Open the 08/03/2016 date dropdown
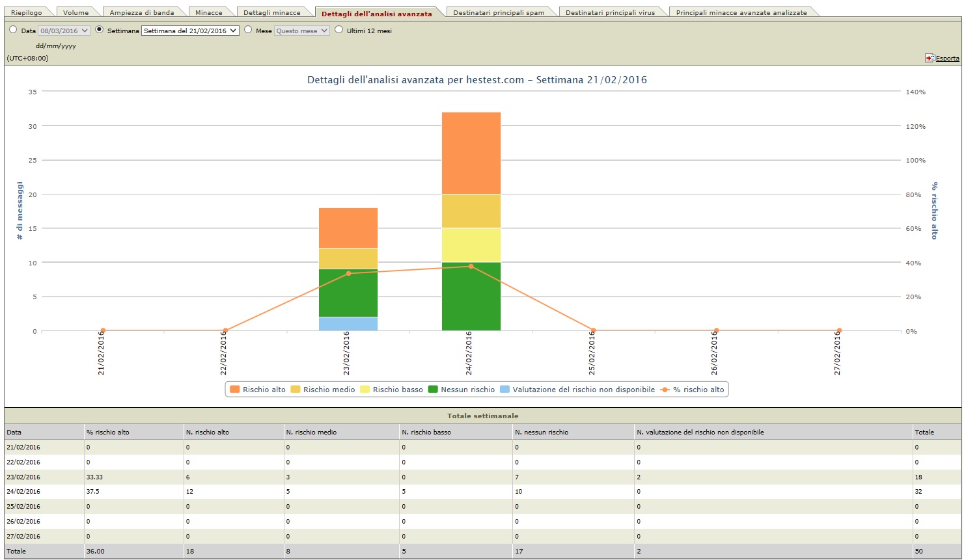Image resolution: width=966 pixels, height=560 pixels. pos(64,31)
